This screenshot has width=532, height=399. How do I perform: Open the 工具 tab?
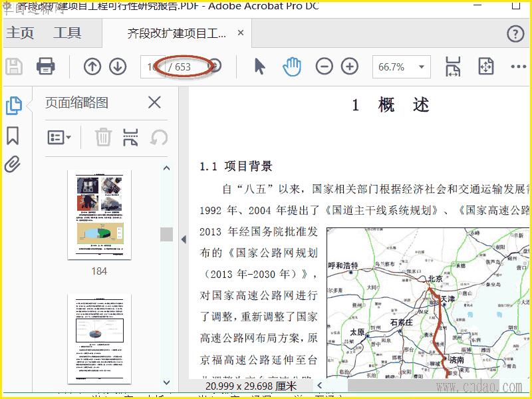tap(67, 33)
